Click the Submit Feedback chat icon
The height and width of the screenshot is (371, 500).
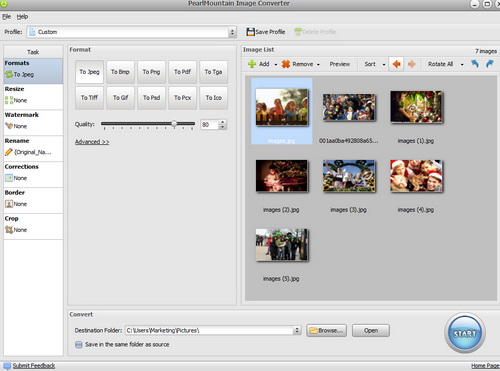[x=7, y=366]
